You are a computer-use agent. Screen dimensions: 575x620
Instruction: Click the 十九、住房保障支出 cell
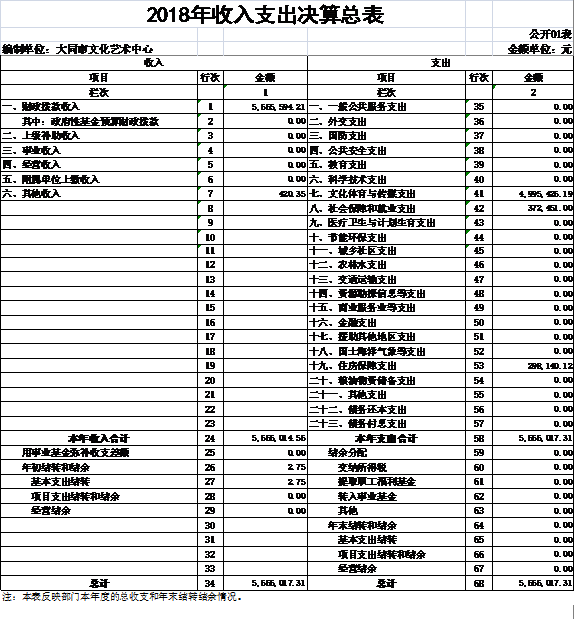(x=386, y=366)
